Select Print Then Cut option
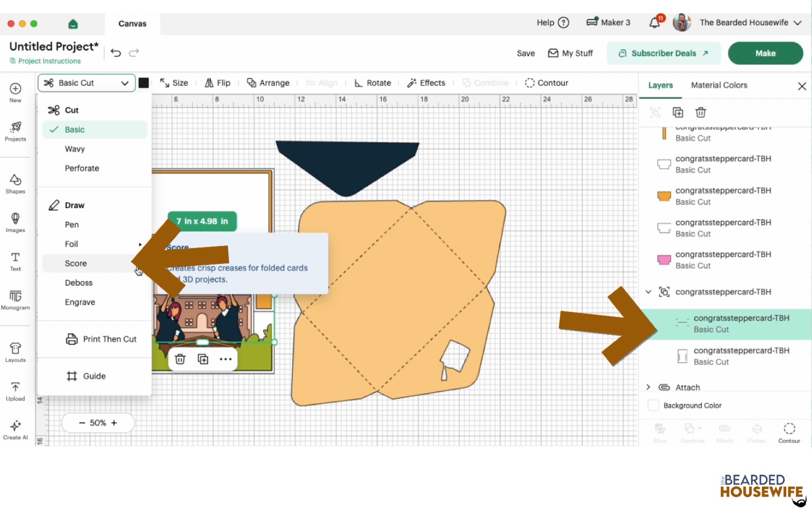 (x=101, y=339)
